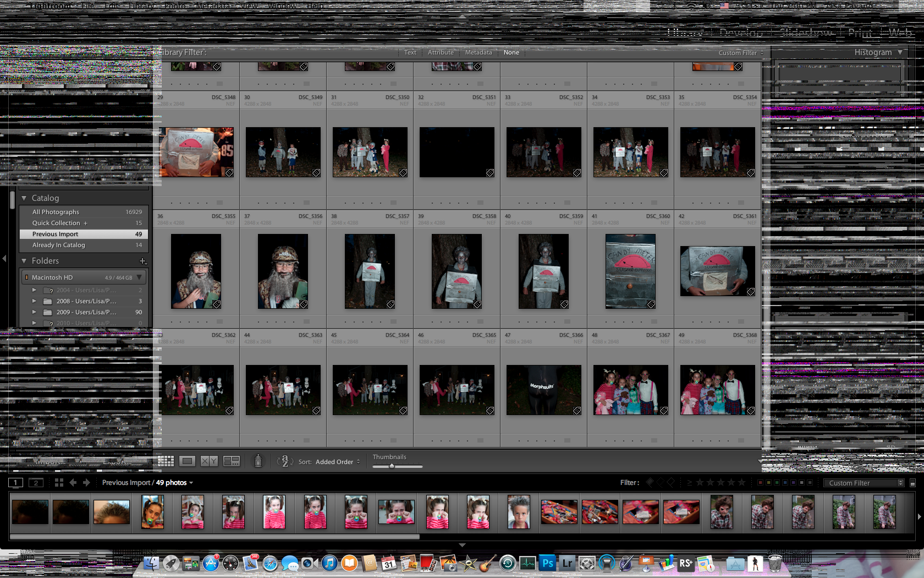This screenshot has height=578, width=924.
Task: Collapse the Catalog panel
Action: [x=24, y=198]
